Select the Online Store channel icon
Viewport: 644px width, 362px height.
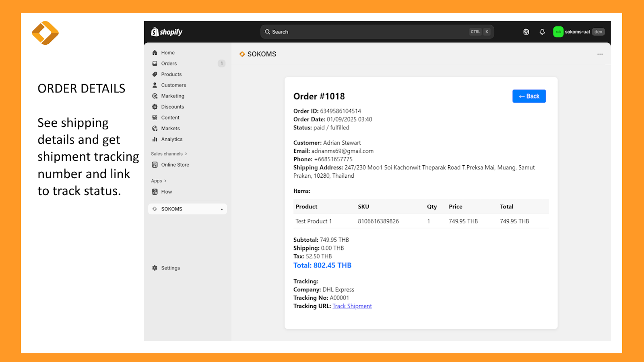155,164
